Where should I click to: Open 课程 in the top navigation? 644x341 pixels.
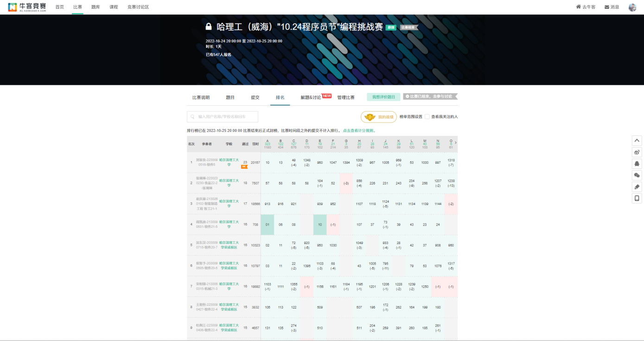114,7
